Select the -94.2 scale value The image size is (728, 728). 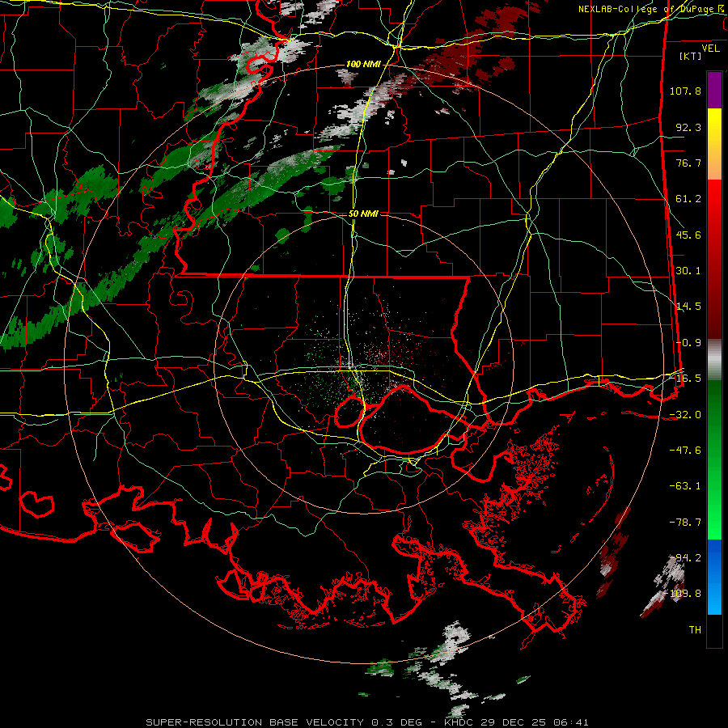click(685, 558)
